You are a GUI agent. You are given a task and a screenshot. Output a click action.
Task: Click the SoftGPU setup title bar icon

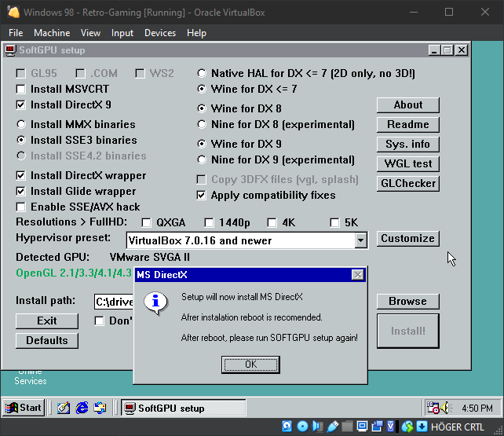tap(10, 50)
